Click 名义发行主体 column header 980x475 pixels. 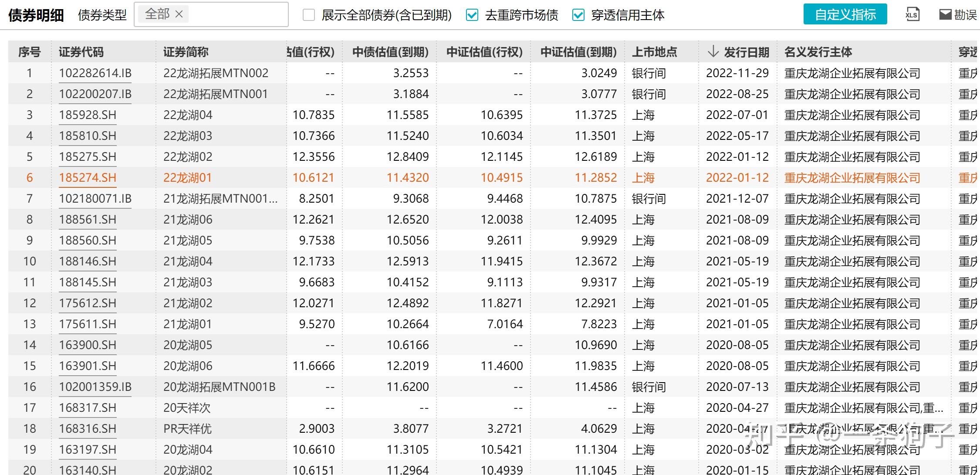[818, 52]
